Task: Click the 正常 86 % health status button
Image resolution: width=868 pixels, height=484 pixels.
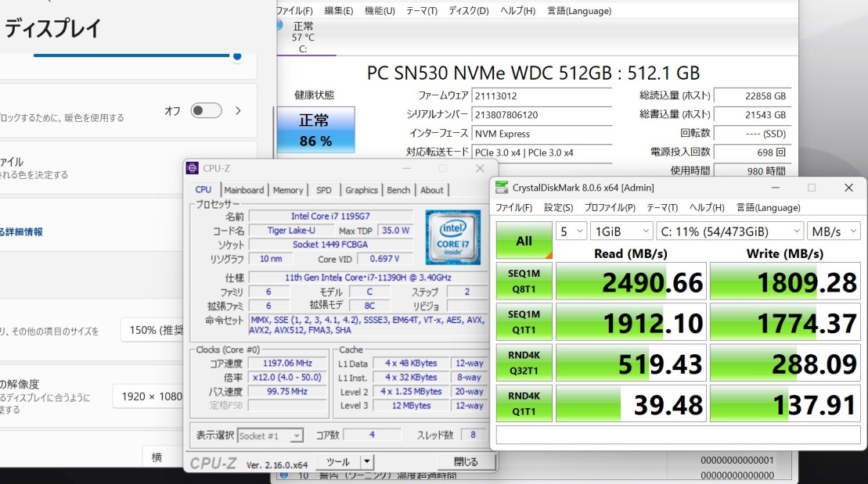Action: coord(315,130)
